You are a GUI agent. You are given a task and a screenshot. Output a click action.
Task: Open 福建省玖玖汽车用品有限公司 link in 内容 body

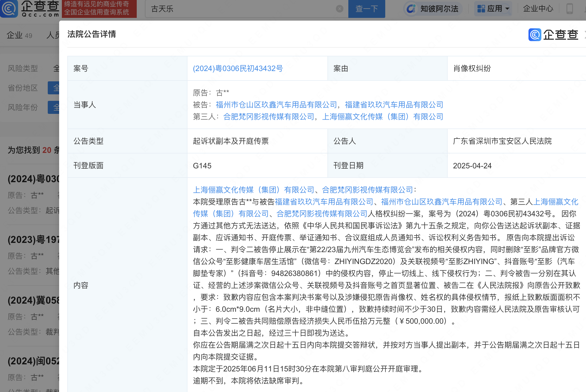[324, 202]
